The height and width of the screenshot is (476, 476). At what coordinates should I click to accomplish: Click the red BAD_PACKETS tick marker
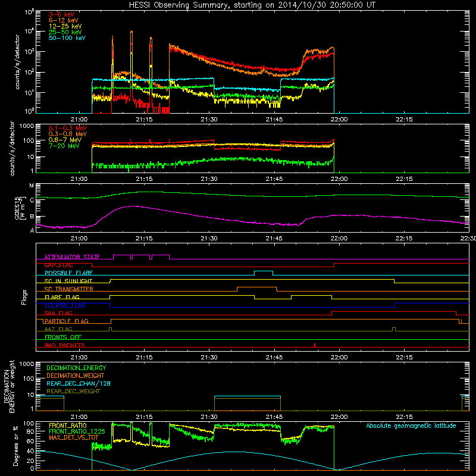click(x=315, y=345)
